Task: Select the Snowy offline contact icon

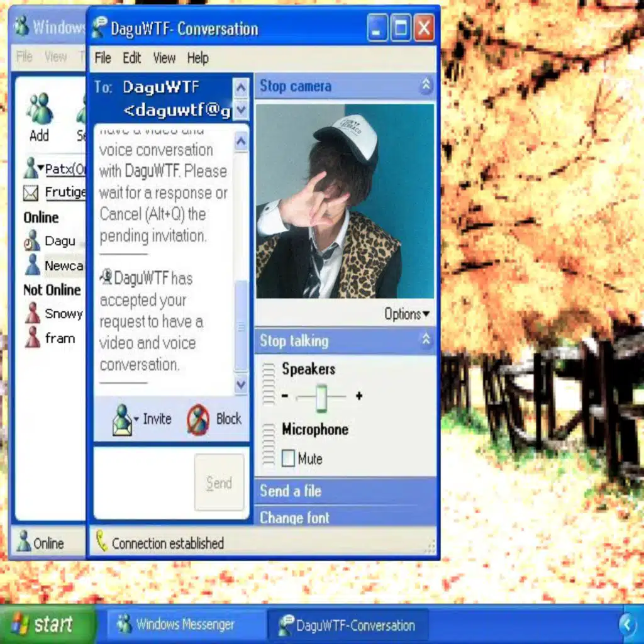Action: [x=32, y=313]
